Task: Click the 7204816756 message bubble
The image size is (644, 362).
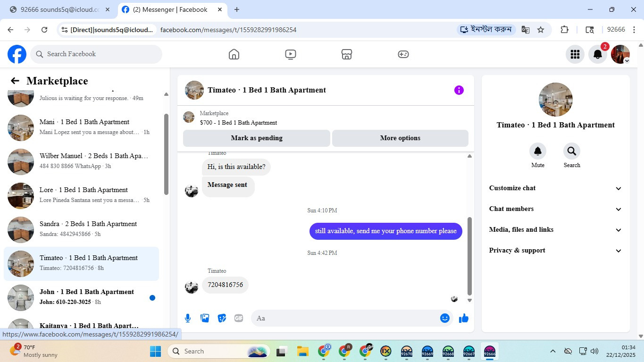Action: point(225,285)
